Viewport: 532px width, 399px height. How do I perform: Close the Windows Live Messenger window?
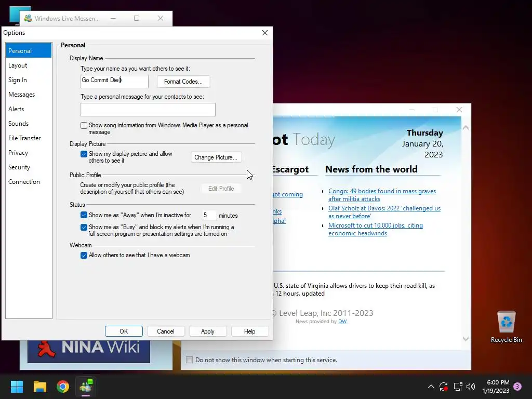tap(161, 18)
